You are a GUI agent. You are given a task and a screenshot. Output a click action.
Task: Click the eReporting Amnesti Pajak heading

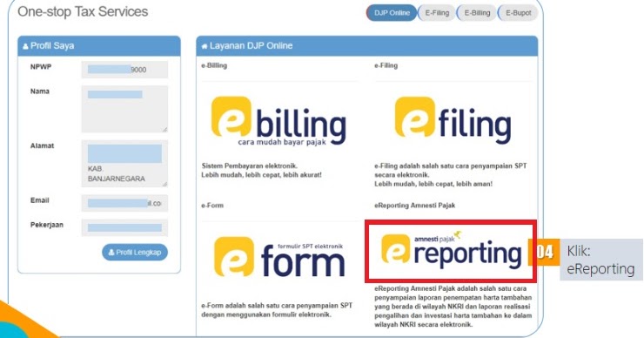click(x=414, y=206)
